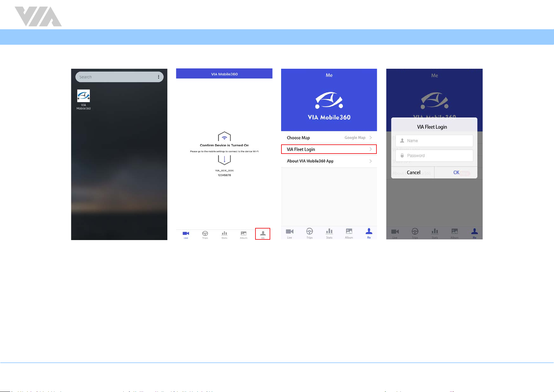Tap the Me tab on the Wi-Fi confirm screen

pos(263,234)
